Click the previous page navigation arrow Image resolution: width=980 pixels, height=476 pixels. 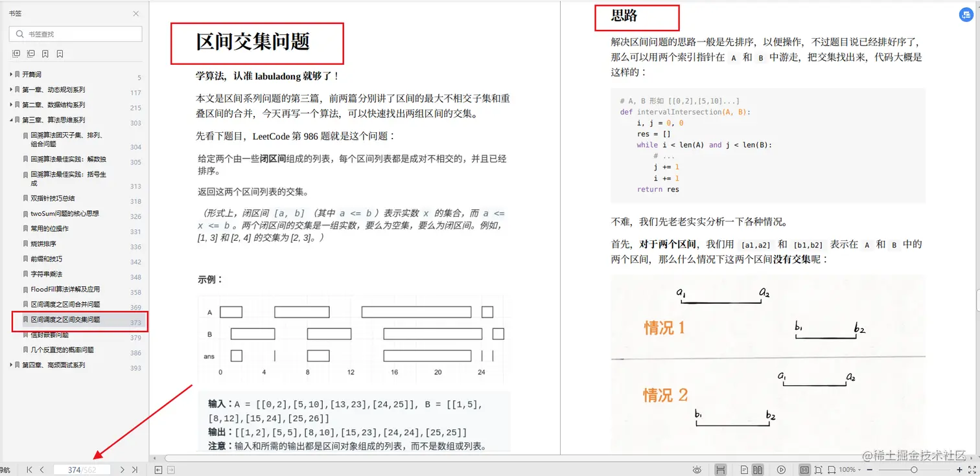tap(41, 470)
